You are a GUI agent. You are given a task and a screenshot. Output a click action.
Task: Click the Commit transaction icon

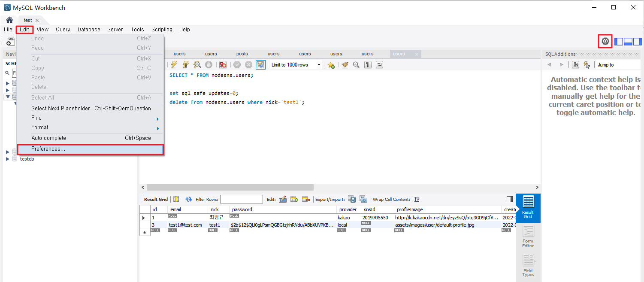pyautogui.click(x=237, y=65)
